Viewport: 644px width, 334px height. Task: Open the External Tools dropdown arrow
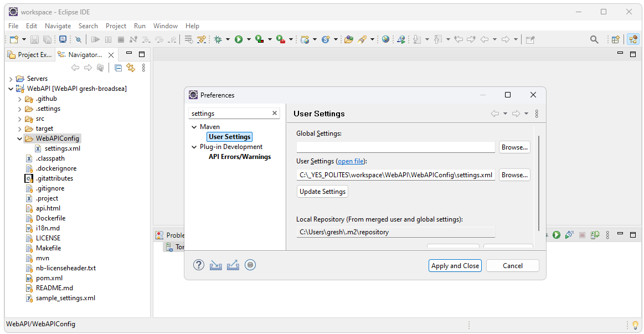[291, 39]
